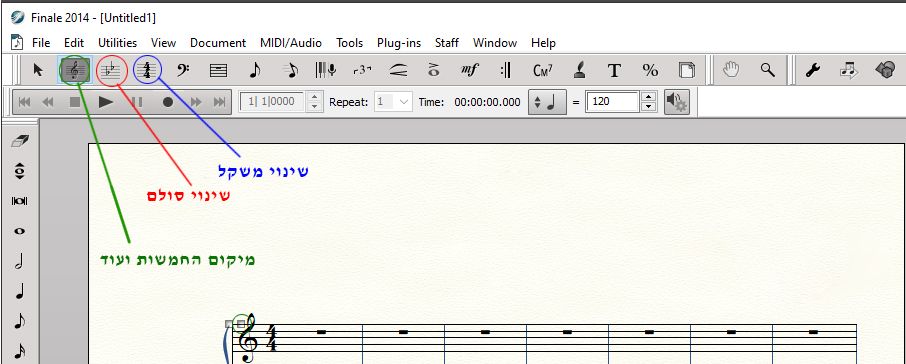906x364 pixels.
Task: Open the tempo beat note selector
Action: (547, 102)
